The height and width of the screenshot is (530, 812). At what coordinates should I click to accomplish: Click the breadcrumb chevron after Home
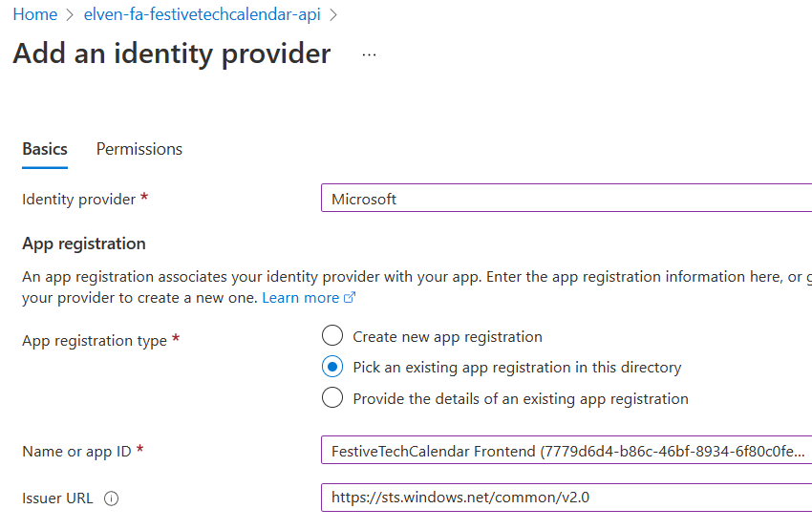point(71,15)
